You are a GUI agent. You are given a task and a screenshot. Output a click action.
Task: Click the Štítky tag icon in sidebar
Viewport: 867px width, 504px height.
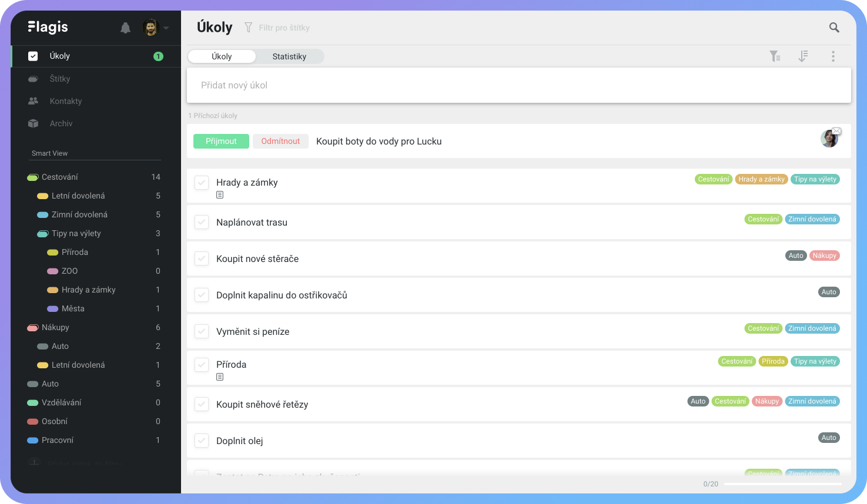(x=34, y=79)
